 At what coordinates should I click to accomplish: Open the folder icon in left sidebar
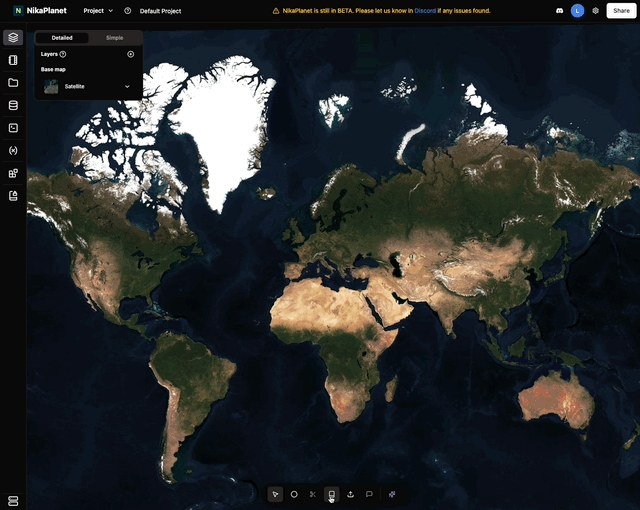13,83
